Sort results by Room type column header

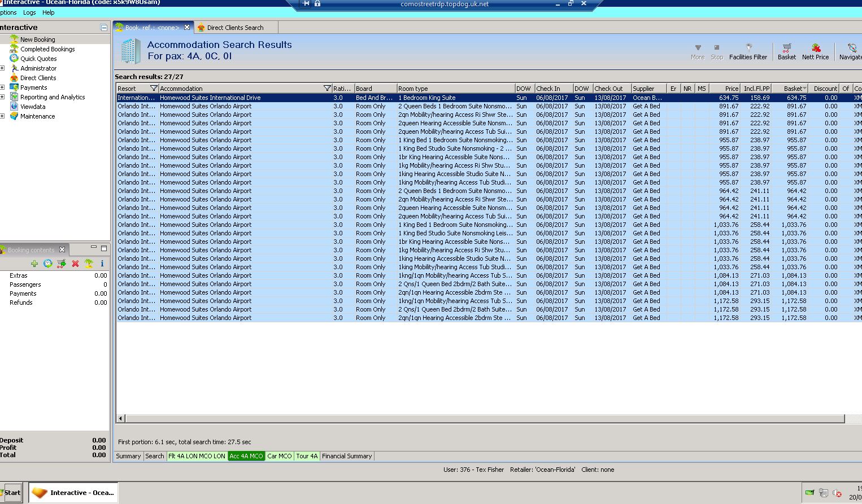[x=455, y=89]
